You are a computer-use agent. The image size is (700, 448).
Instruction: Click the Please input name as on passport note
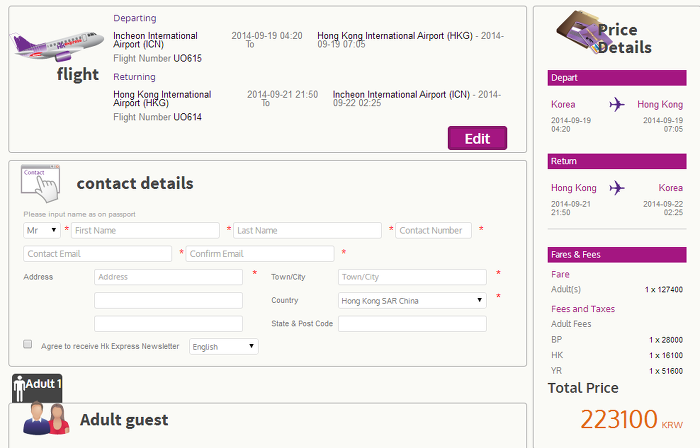79,214
